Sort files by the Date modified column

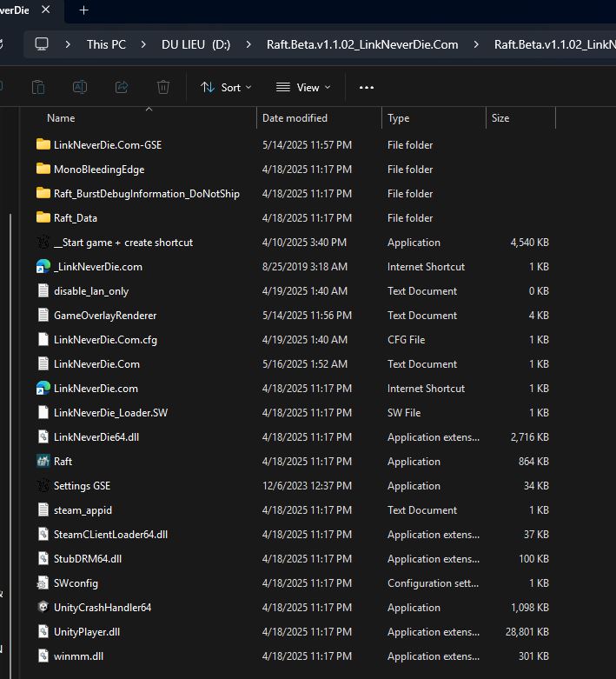pos(295,118)
